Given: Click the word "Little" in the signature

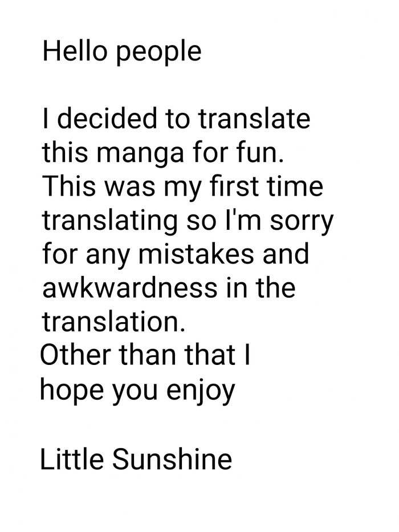Looking at the screenshot, I should coord(71,460).
